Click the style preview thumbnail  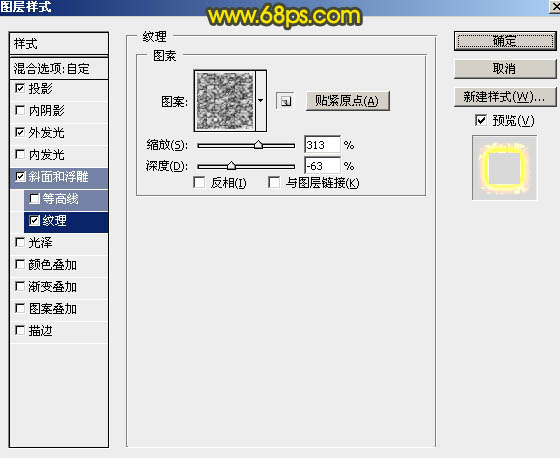point(504,168)
